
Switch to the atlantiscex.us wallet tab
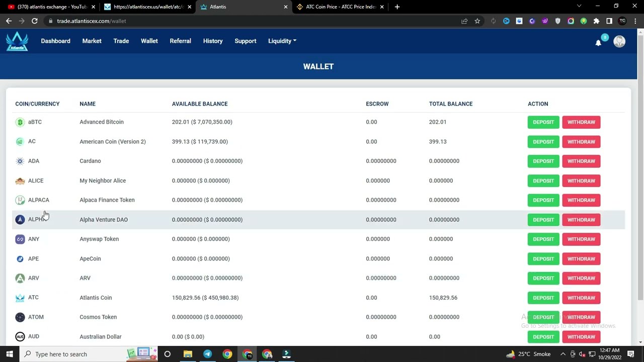(x=148, y=7)
